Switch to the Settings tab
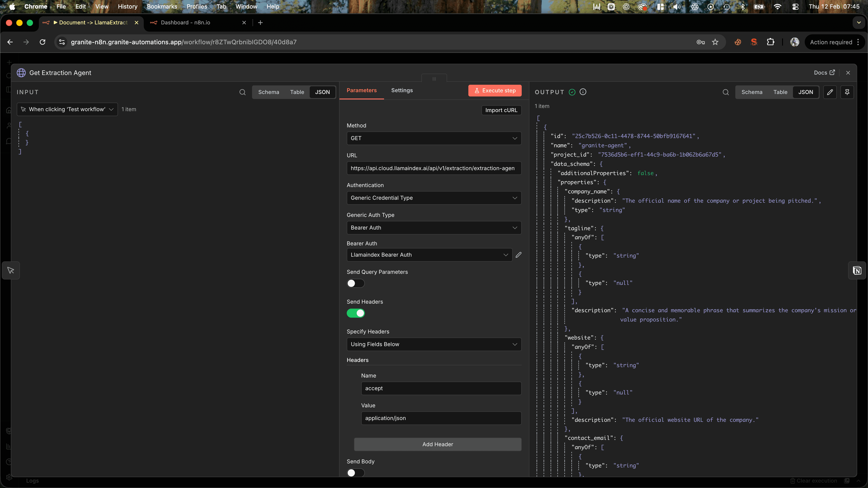 [x=402, y=90]
